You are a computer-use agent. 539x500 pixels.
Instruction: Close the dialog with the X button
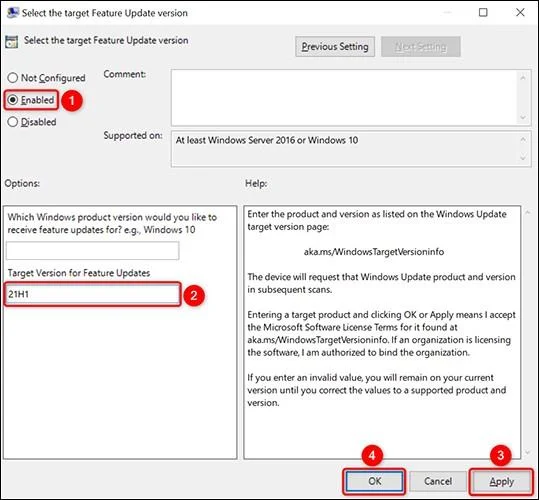(520, 12)
